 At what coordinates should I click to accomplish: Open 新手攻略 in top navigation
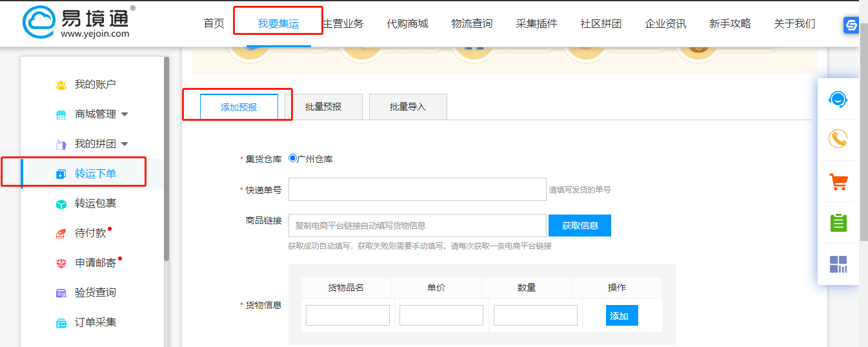coord(730,24)
